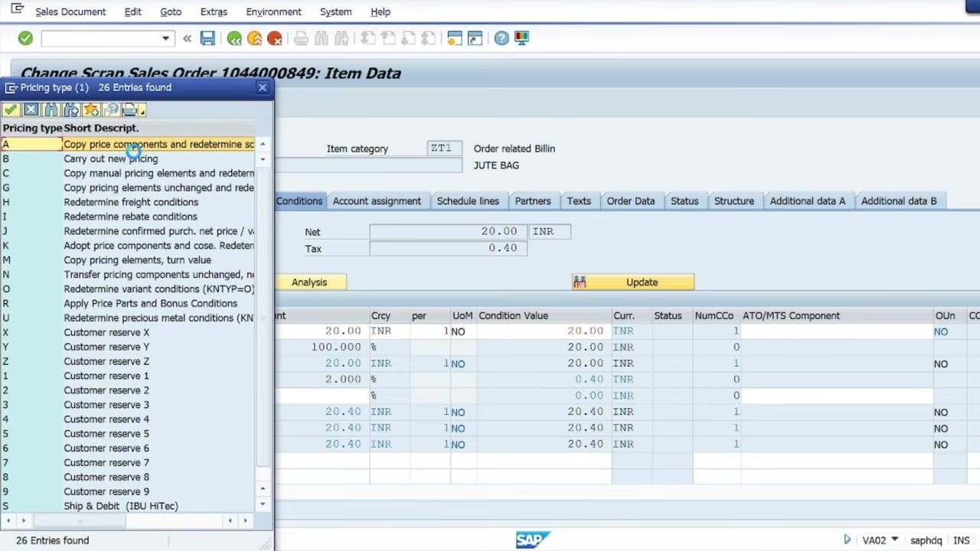980x551 pixels.
Task: Select Apply Price Parts and Bonus Conditions
Action: pyautogui.click(x=128, y=304)
